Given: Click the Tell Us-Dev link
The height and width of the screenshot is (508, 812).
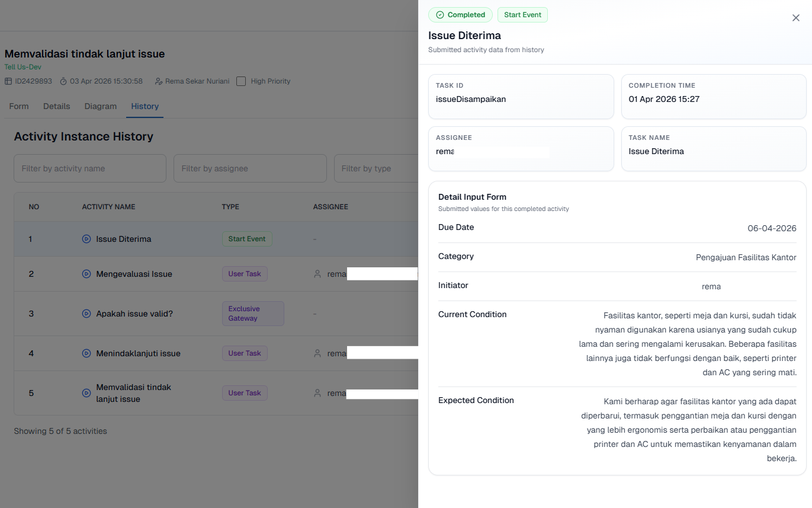Looking at the screenshot, I should coord(23,67).
